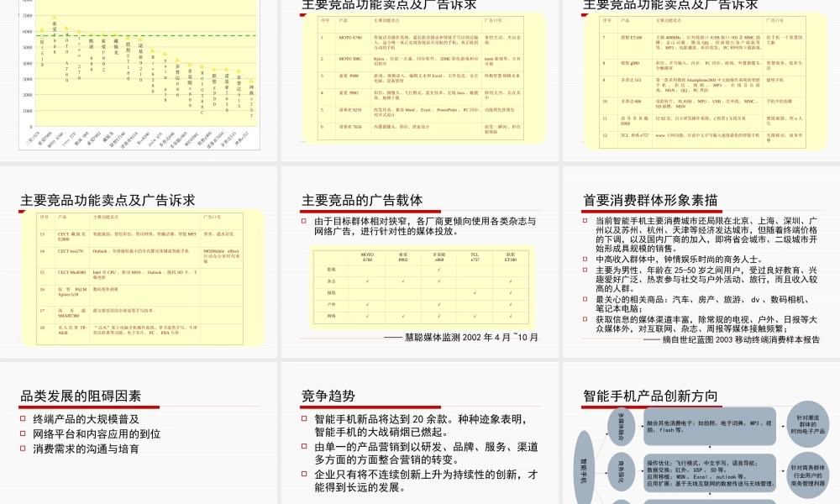The width and height of the screenshot is (840, 504).
Task: Open the slide titled 竞争趋势
Action: (420, 433)
